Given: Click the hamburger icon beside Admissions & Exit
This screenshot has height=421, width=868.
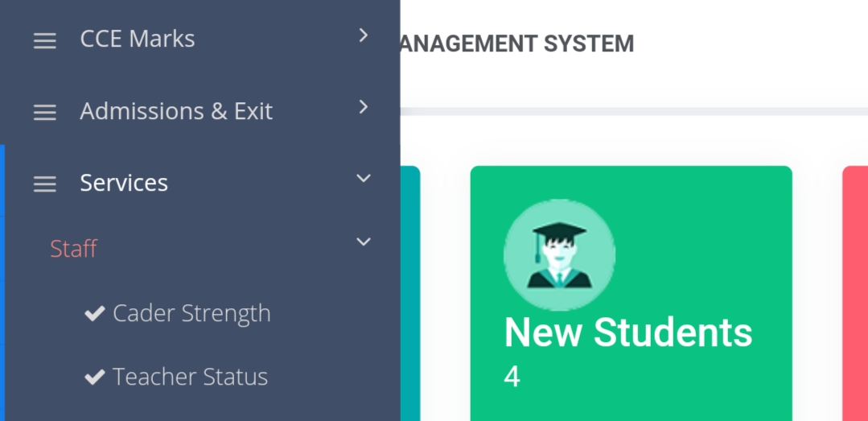Looking at the screenshot, I should (45, 113).
